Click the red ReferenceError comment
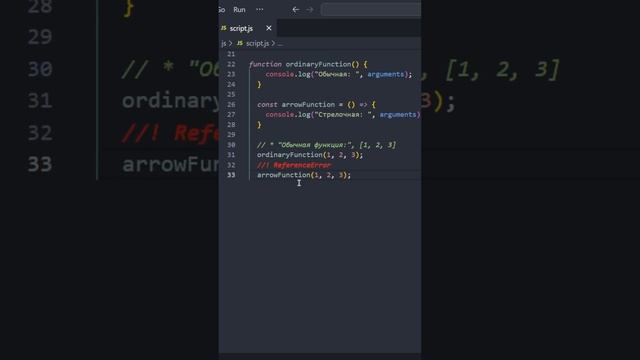This screenshot has width=640, height=360. click(294, 165)
